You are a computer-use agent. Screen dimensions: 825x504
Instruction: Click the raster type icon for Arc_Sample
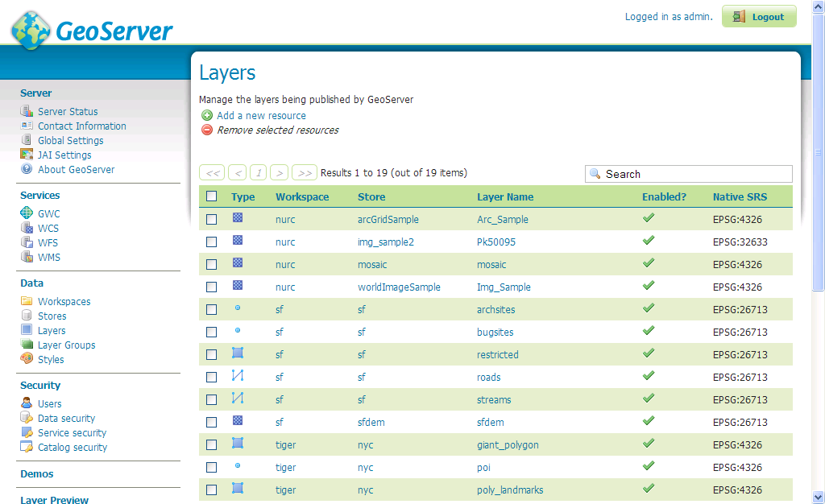click(x=238, y=217)
